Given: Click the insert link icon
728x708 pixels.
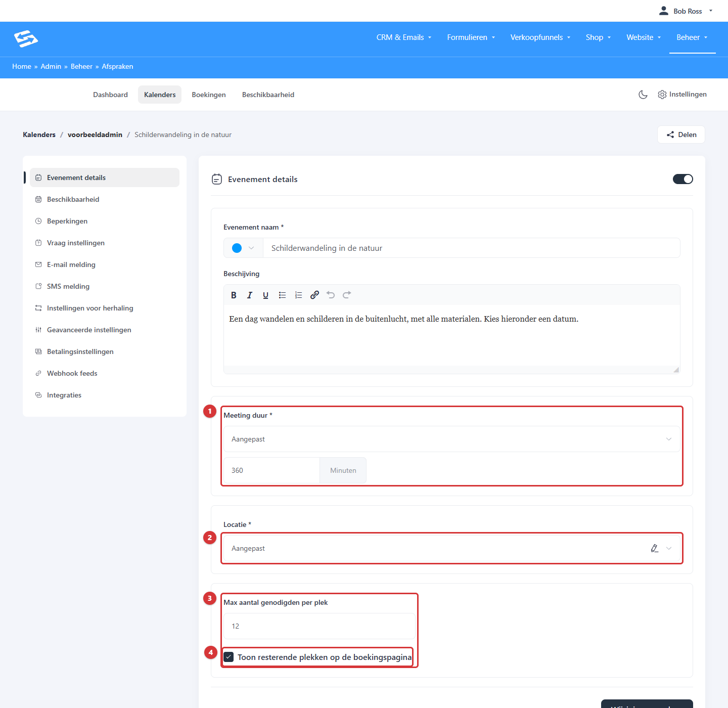Looking at the screenshot, I should [314, 295].
